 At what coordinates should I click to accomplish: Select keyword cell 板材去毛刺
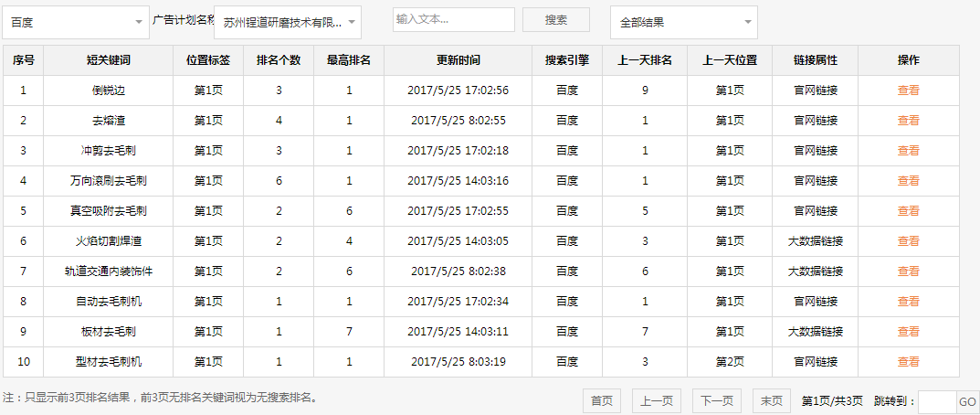pos(108,331)
